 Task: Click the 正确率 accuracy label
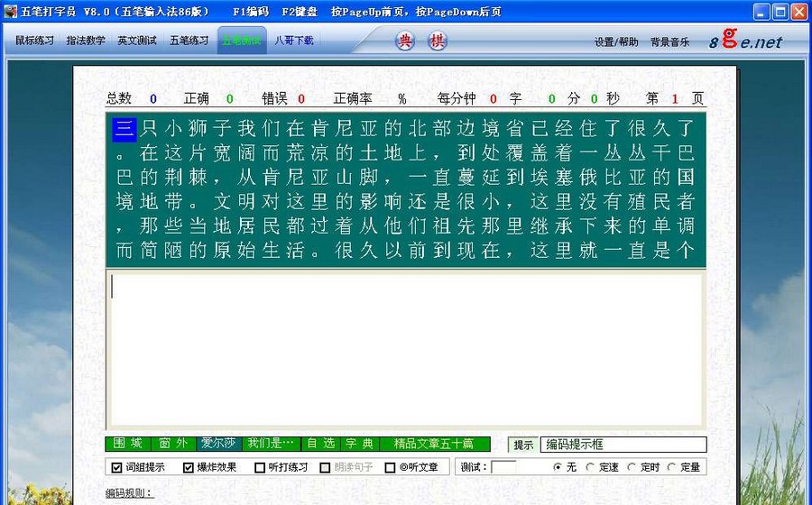click(x=353, y=98)
